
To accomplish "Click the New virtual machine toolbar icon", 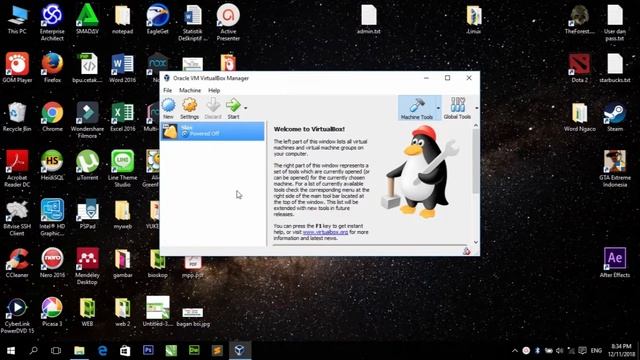I will point(168,108).
